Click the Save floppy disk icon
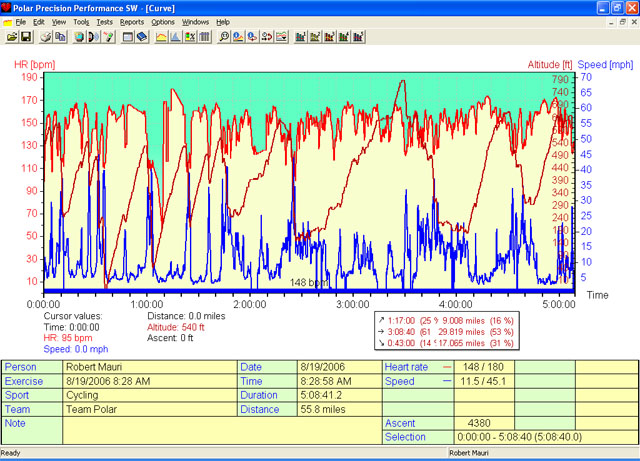 (x=26, y=37)
